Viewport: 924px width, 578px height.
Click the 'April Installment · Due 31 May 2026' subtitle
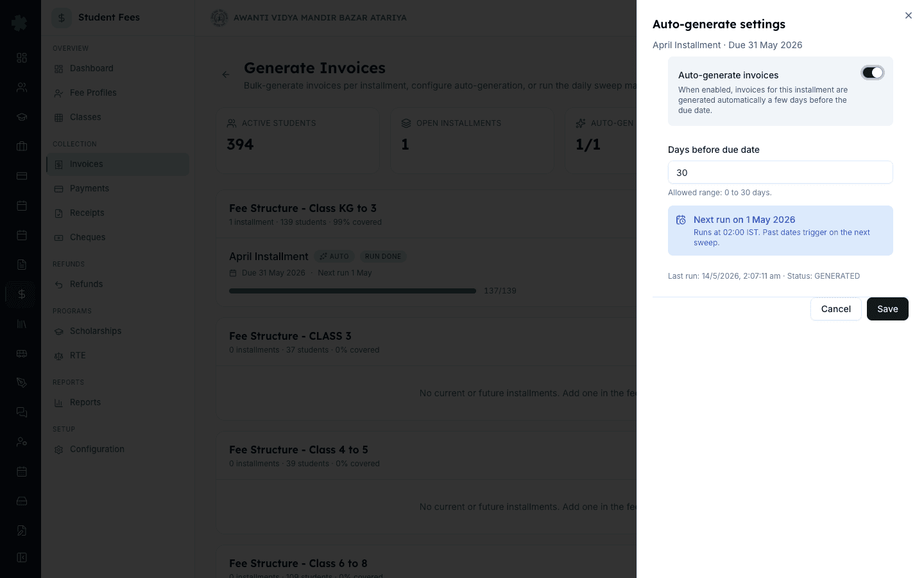pyautogui.click(x=727, y=45)
